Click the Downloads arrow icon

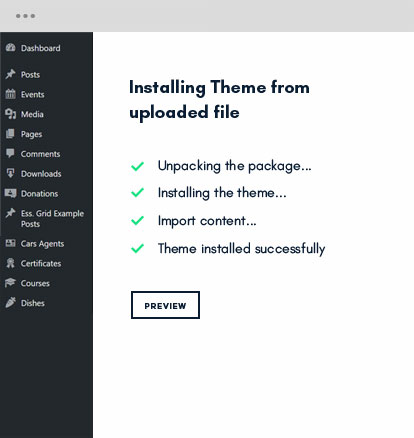pyautogui.click(x=10, y=173)
